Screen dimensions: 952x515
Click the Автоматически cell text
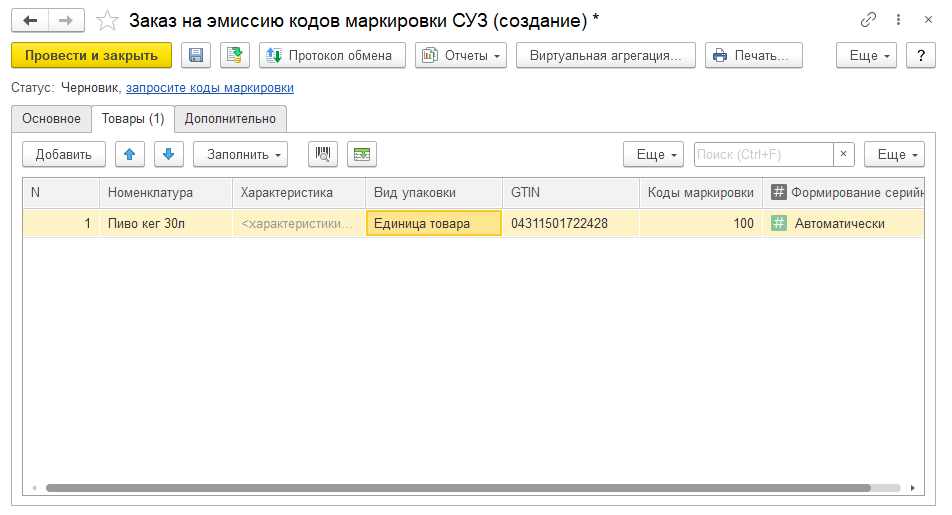(840, 223)
